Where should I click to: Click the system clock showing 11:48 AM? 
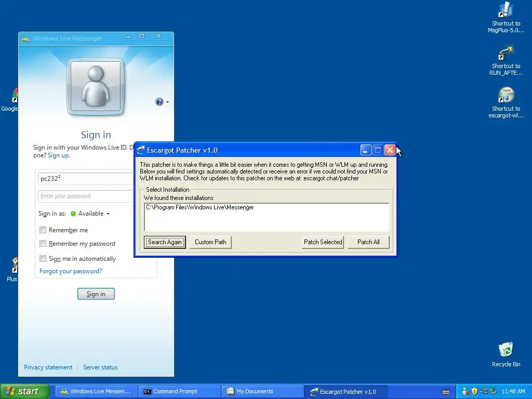(513, 392)
